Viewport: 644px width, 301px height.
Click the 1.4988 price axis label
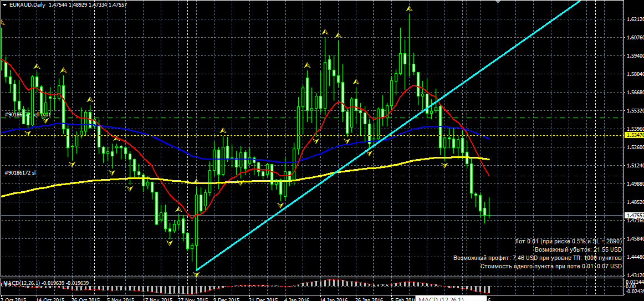click(x=635, y=184)
